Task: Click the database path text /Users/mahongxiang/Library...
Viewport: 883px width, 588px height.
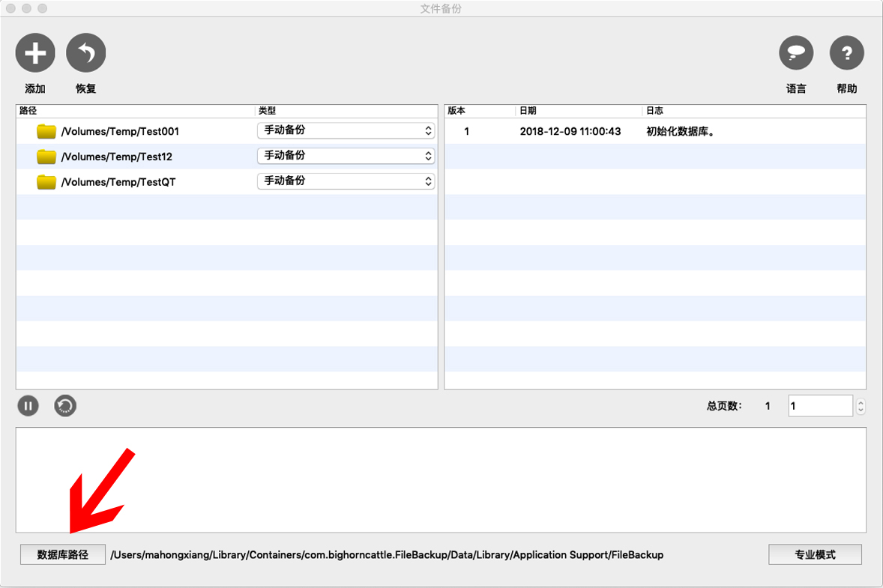Action: 387,555
